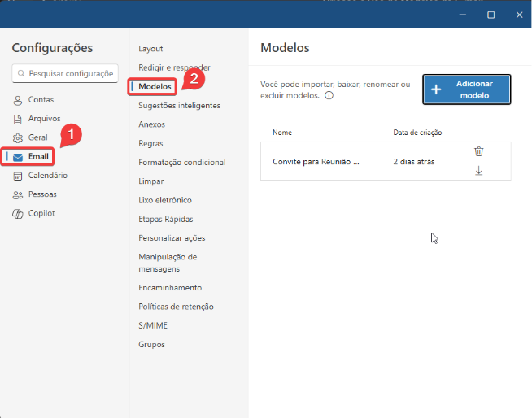The width and height of the screenshot is (532, 418).
Task: Go to Layout settings
Action: pyautogui.click(x=150, y=49)
